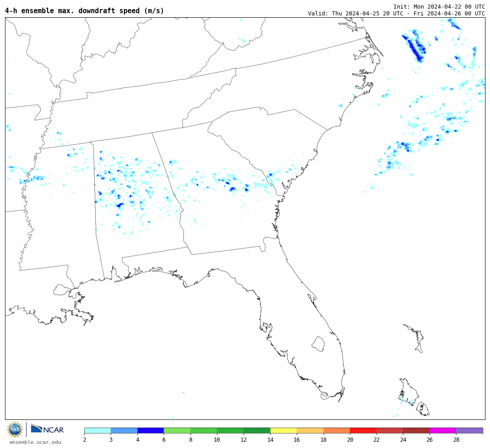Select the light cyan 2–3 m/s swatch
The width and height of the screenshot is (490, 448).
click(98, 431)
